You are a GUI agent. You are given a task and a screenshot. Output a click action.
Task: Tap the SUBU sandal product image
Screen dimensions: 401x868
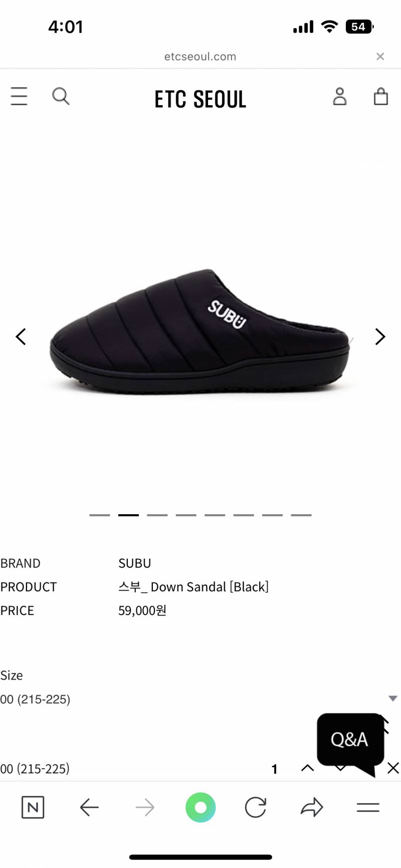click(x=199, y=332)
